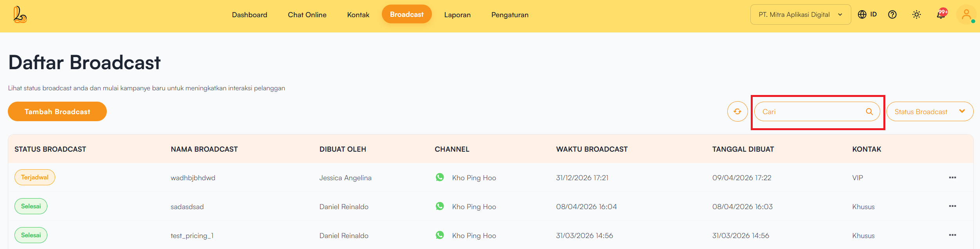Expand the Status Broadcast filter
This screenshot has width=980, height=249.
pos(930,112)
